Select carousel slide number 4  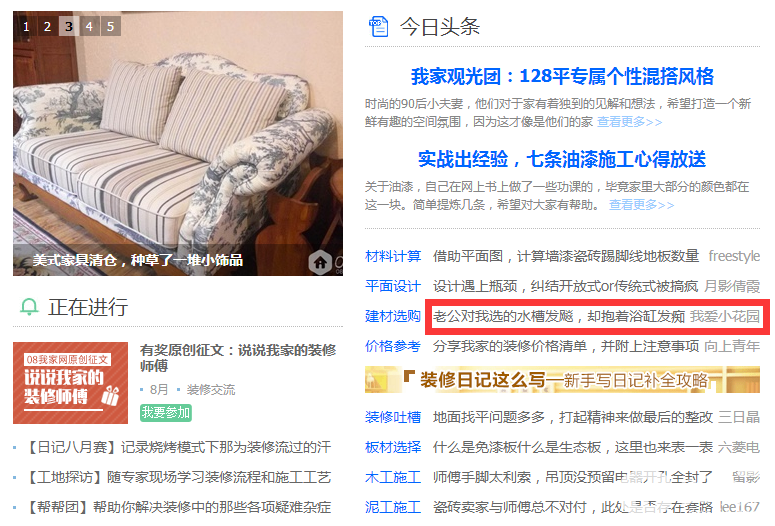click(89, 26)
